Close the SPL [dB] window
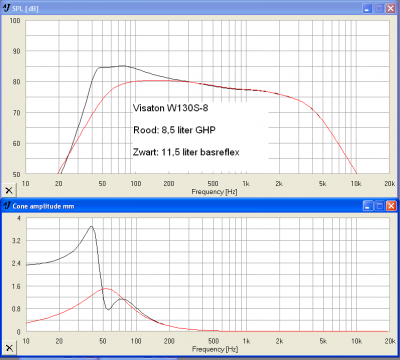 [391, 8]
